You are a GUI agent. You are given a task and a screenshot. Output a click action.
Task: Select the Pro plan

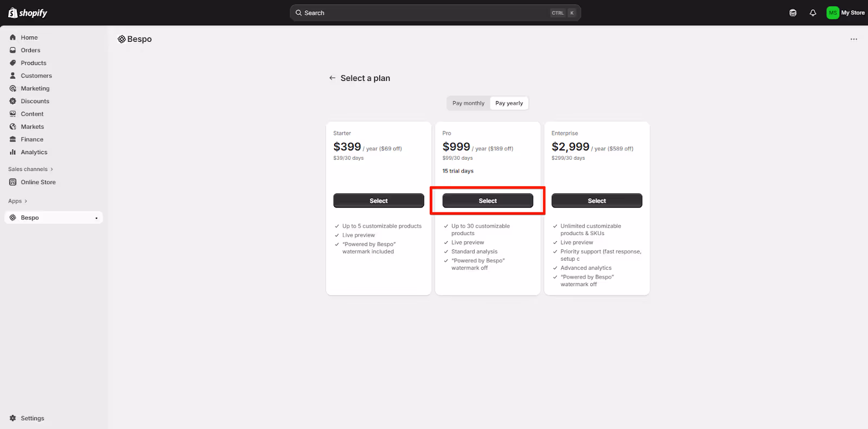[488, 201]
